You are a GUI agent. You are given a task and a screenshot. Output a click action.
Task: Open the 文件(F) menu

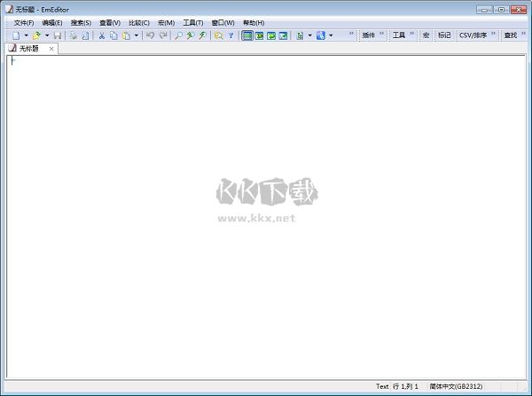(24, 23)
